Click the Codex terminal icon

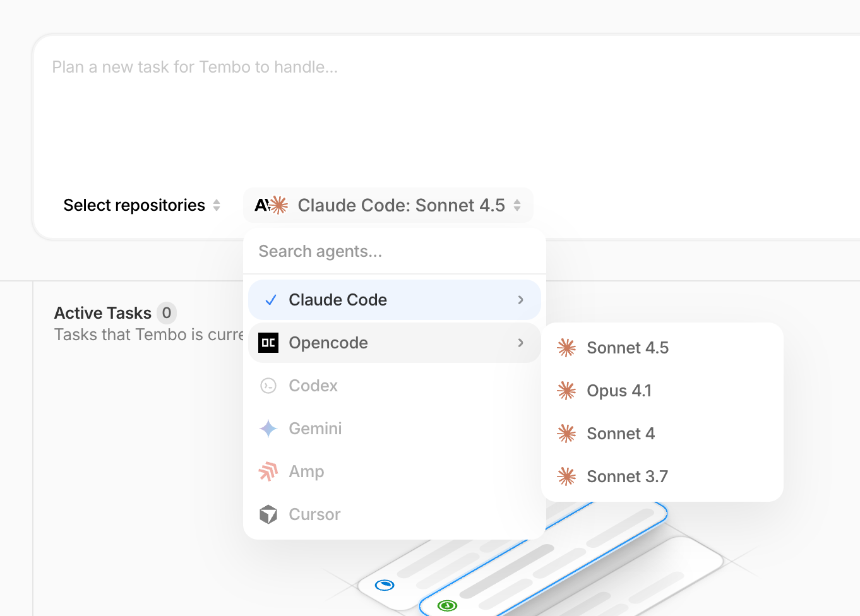coord(268,386)
